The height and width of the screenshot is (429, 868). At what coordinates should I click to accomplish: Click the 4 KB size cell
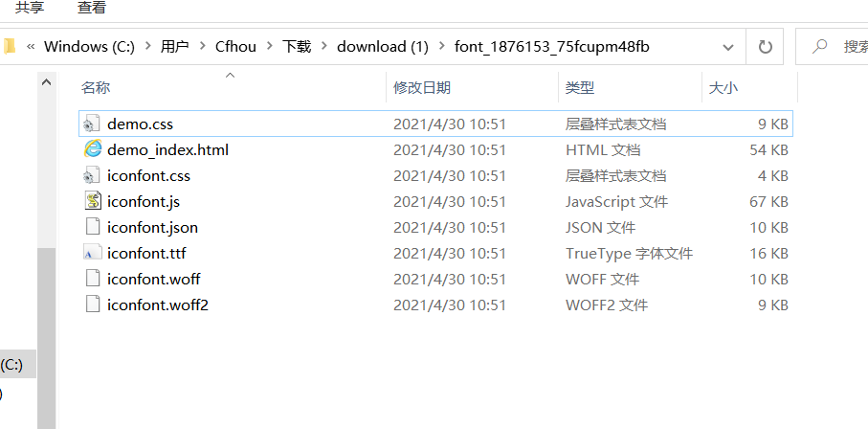coord(773,175)
